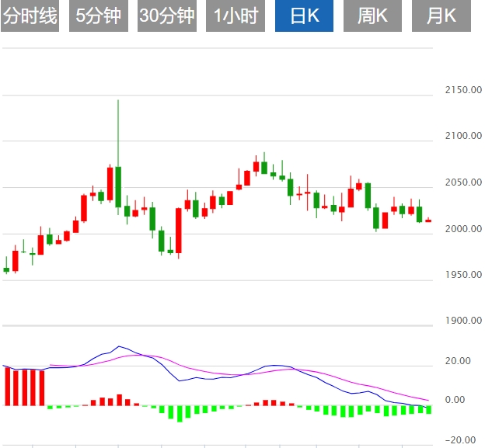Click the 2150.00 price axis label
This screenshot has height=448, width=485.
click(x=463, y=90)
